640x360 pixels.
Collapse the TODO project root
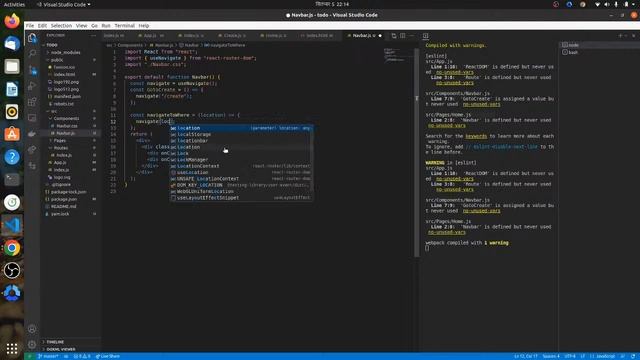(x=52, y=45)
